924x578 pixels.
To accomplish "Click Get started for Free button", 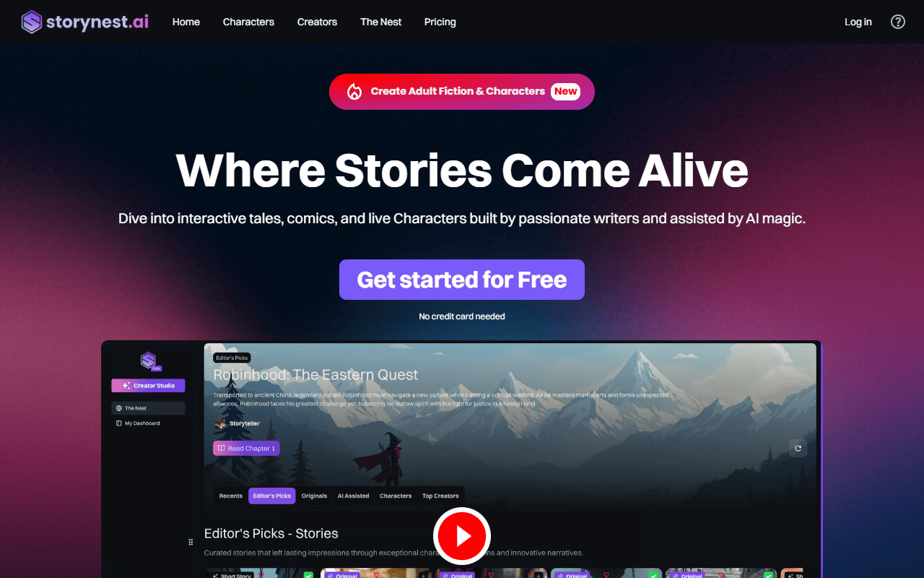I will (x=462, y=280).
